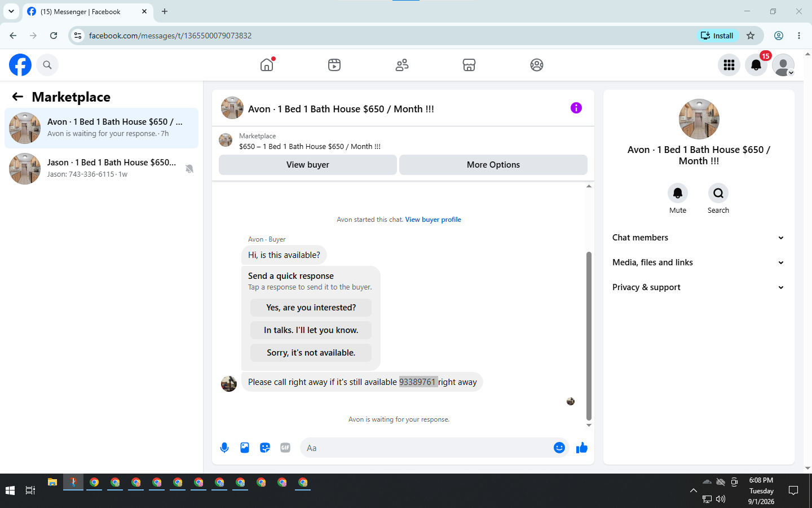Open the Marketplace tab in top navigation
Screen dimensions: 812x508
469,65
